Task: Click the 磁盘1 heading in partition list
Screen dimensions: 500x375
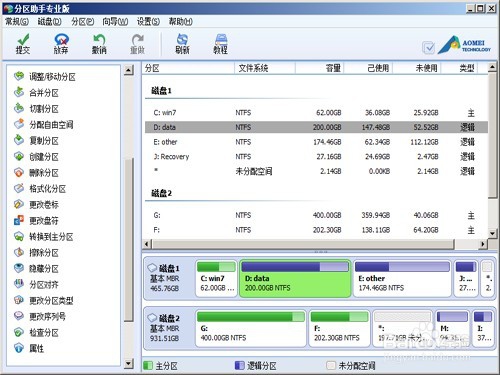Action: 161,91
